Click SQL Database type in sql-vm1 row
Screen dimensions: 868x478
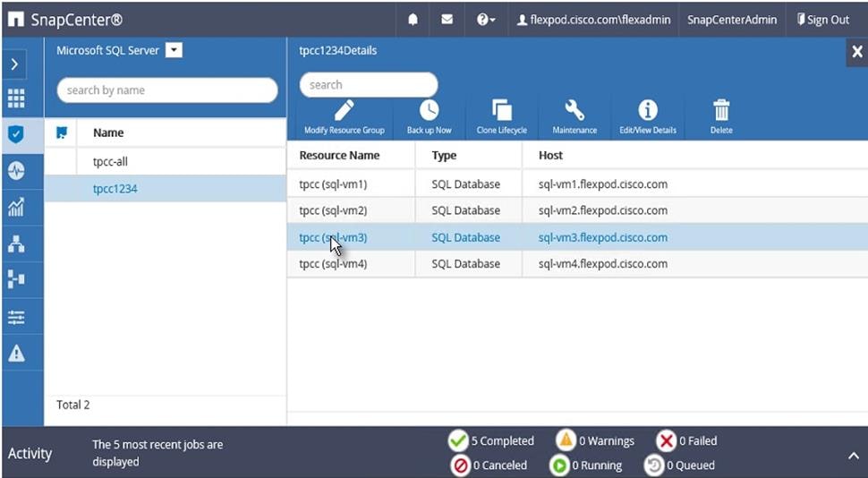466,184
